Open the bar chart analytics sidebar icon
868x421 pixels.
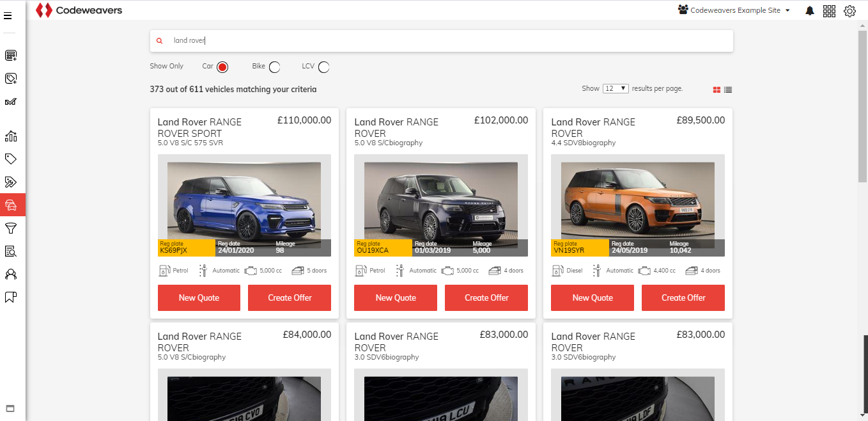click(10, 136)
